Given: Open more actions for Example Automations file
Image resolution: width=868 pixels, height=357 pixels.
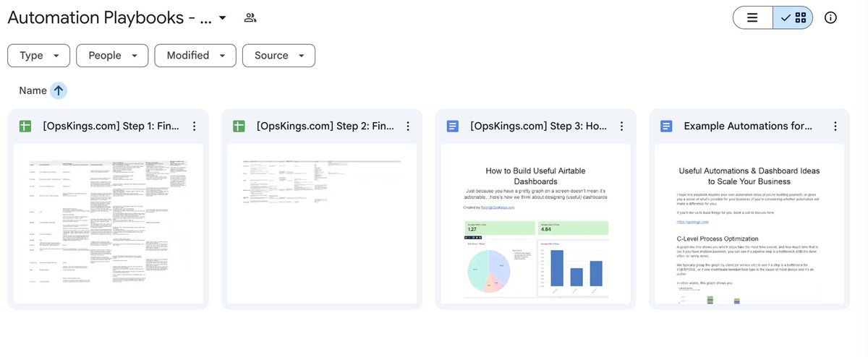Looking at the screenshot, I should click(835, 126).
